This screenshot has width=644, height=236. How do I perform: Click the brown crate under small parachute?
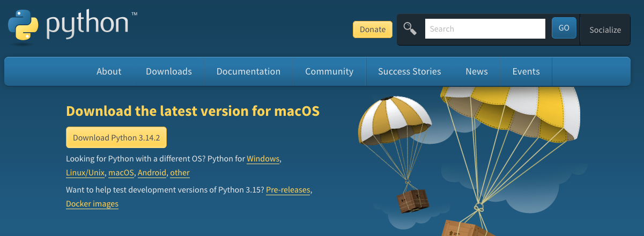(x=413, y=201)
